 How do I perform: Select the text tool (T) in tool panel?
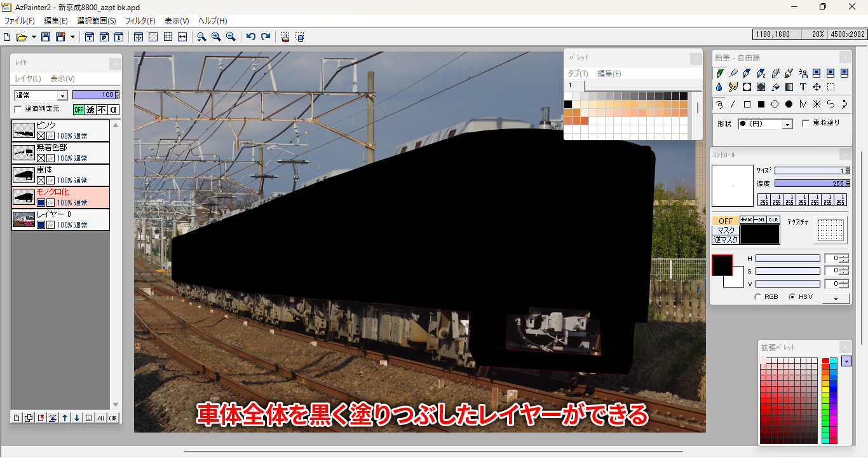pyautogui.click(x=803, y=87)
